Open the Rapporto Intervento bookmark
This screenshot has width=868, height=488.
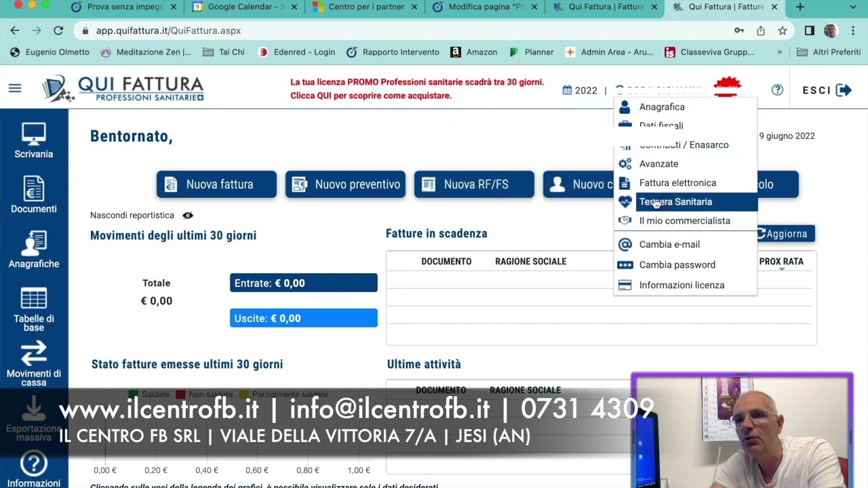click(393, 52)
